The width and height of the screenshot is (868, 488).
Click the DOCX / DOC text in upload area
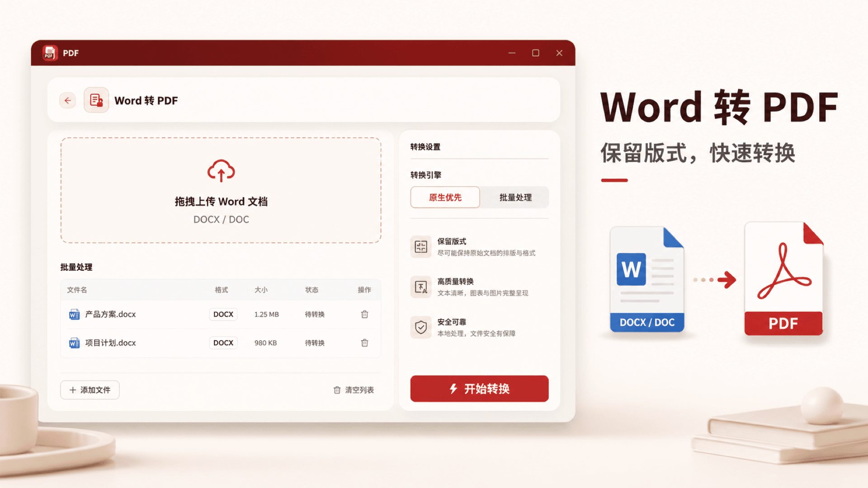point(221,220)
